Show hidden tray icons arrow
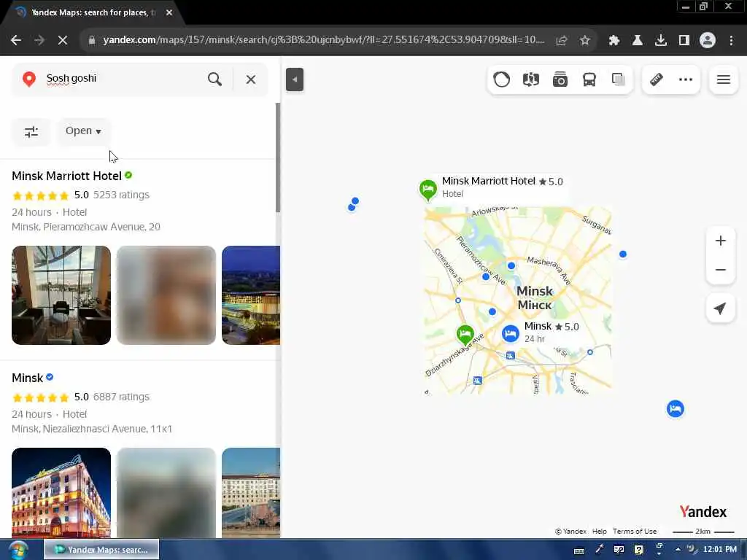 (678, 550)
